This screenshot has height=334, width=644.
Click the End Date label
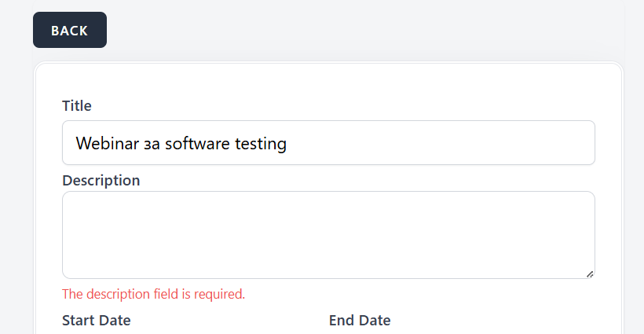(x=359, y=320)
